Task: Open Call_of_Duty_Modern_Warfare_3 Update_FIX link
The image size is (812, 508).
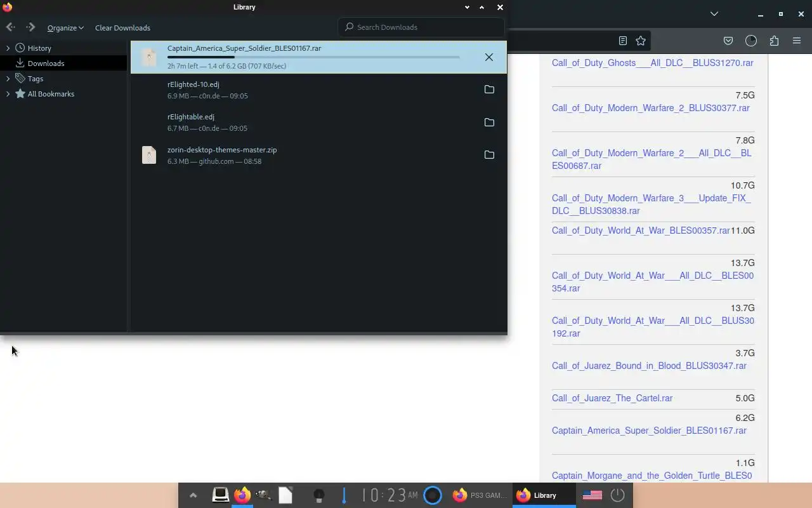Action: pyautogui.click(x=652, y=204)
